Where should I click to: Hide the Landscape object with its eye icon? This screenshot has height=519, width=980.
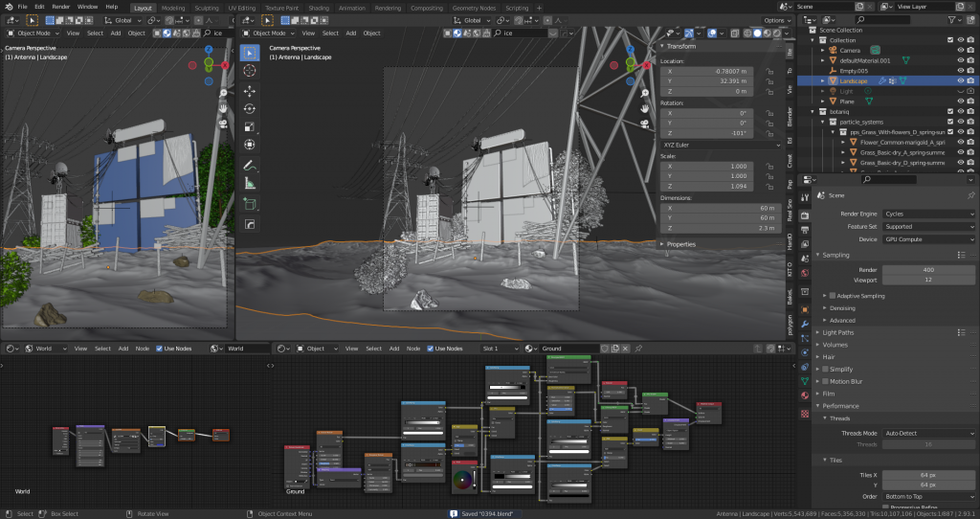coord(961,80)
